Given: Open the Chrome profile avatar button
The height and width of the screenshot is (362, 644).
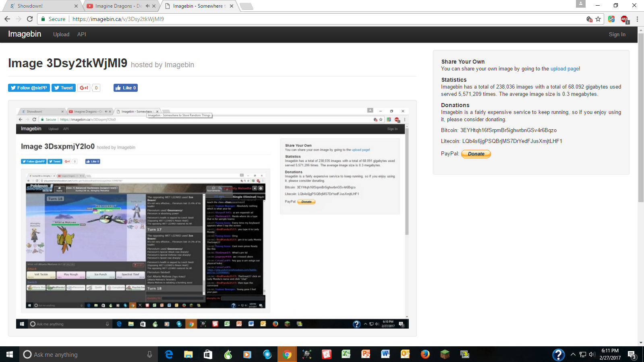Looking at the screenshot, I should 580,4.
